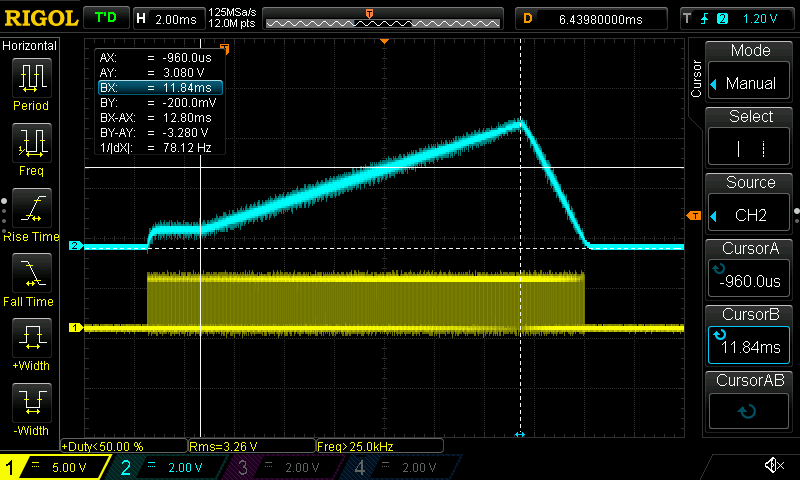Click the highlighted BX 11.84ms readout

[x=160, y=88]
